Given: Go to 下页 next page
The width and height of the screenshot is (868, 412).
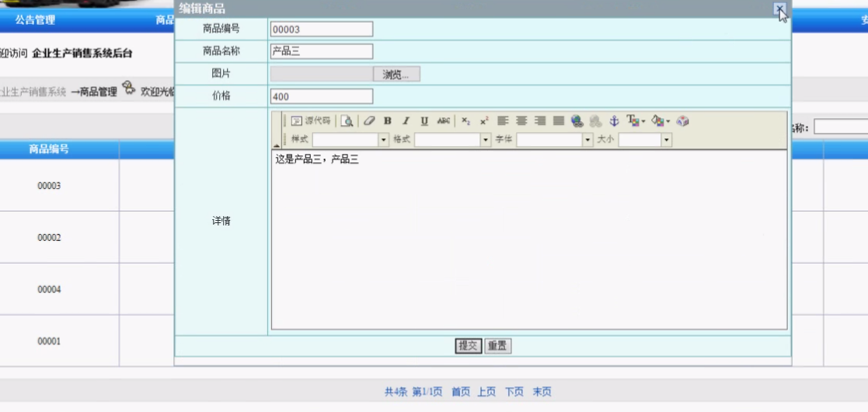Looking at the screenshot, I should point(514,392).
